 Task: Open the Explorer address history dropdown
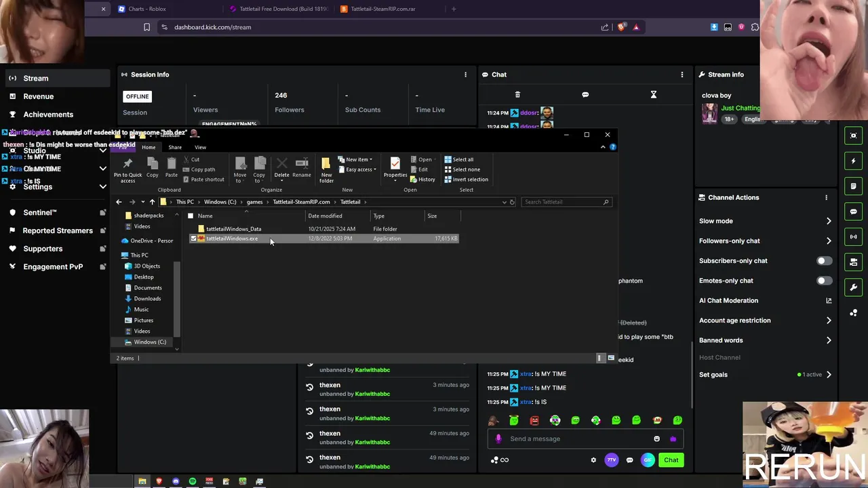pos(504,202)
